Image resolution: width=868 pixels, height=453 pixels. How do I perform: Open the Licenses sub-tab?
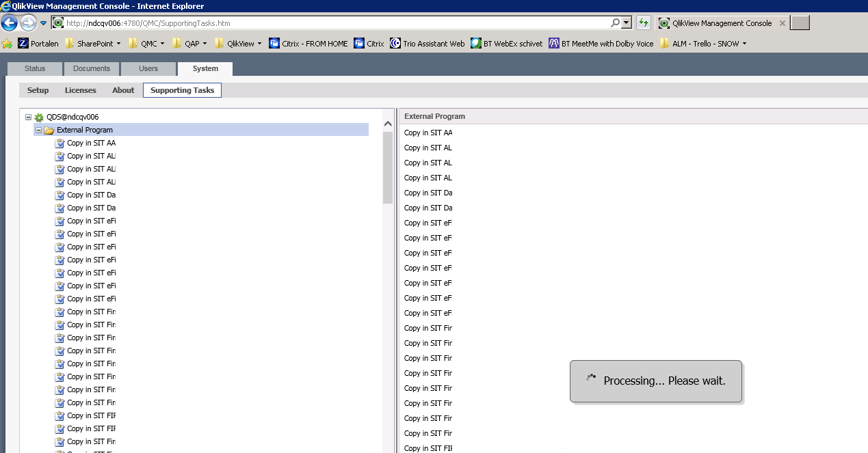pyautogui.click(x=81, y=90)
